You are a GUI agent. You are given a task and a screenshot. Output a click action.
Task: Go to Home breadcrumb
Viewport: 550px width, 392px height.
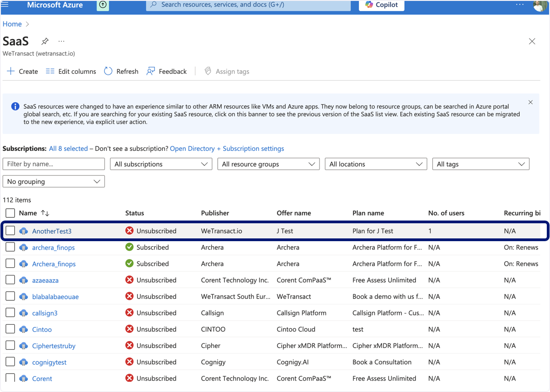coord(12,24)
